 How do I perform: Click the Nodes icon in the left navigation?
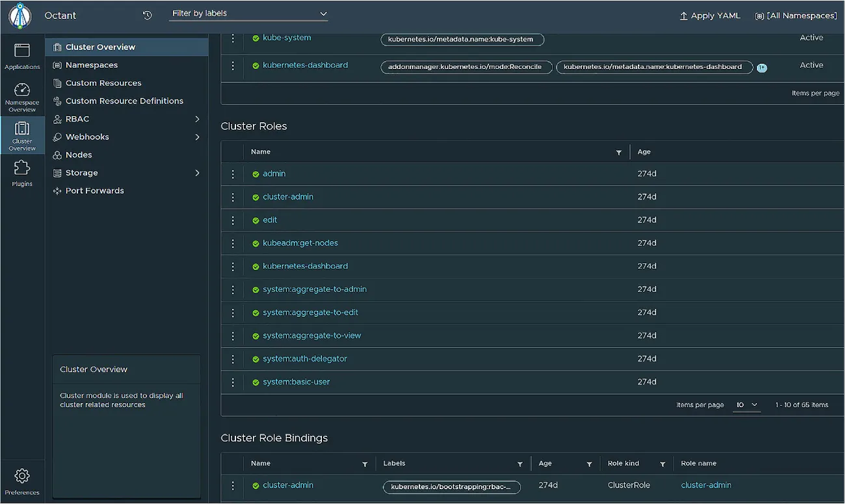(57, 155)
